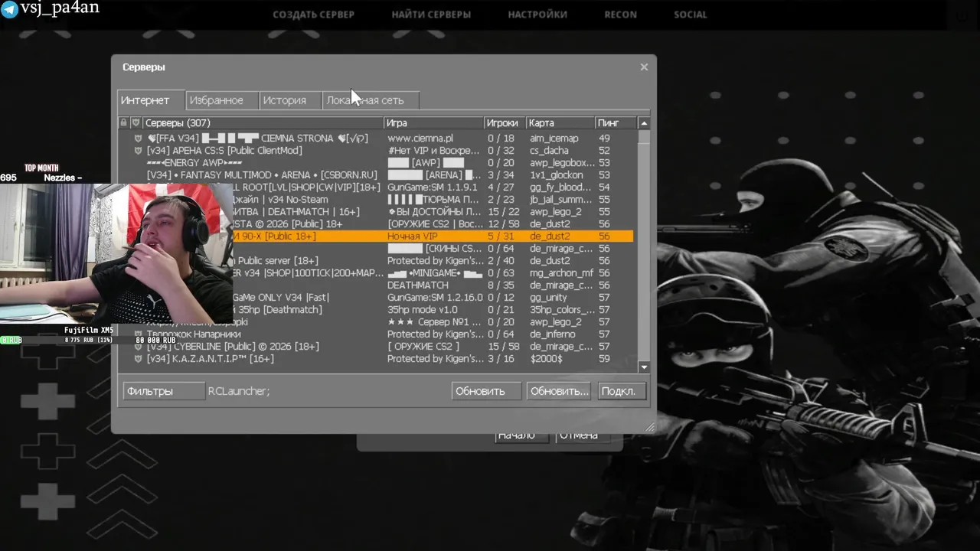Sort by the Карта column header
Viewport: 980px width, 551px height.
coord(560,122)
